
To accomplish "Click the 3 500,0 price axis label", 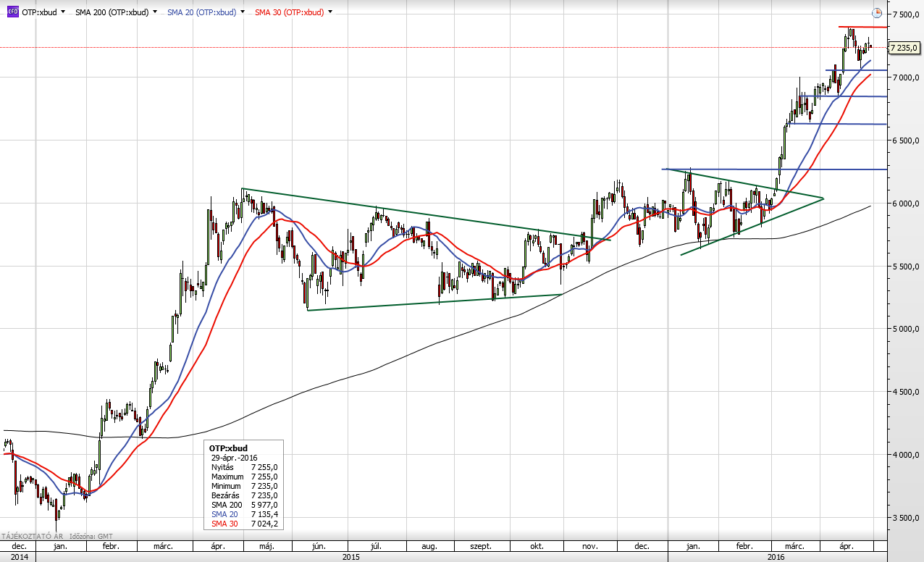I will pyautogui.click(x=906, y=519).
